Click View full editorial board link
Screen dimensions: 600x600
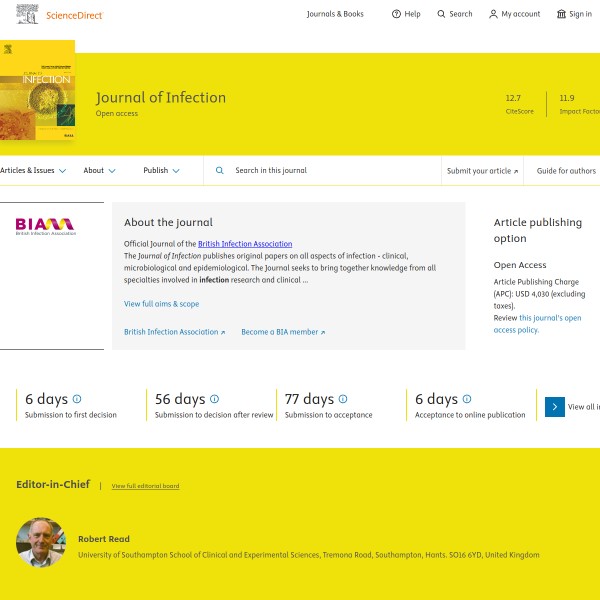pyautogui.click(x=145, y=486)
